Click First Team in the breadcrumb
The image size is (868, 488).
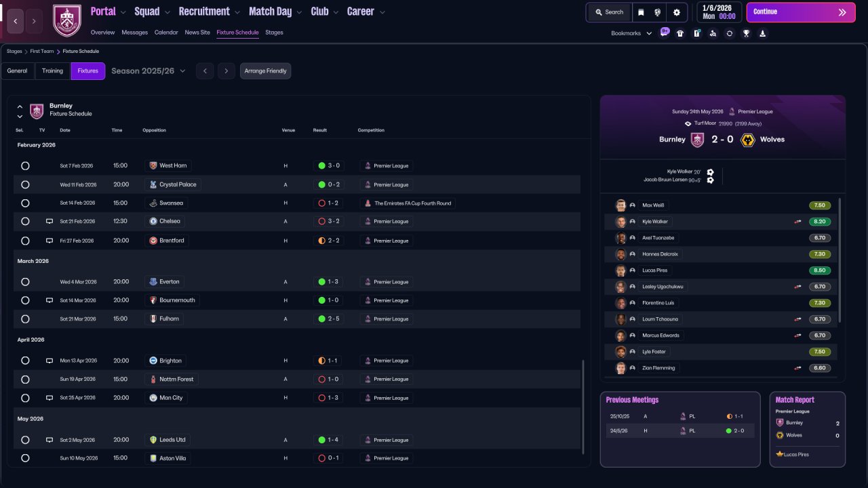coord(42,52)
